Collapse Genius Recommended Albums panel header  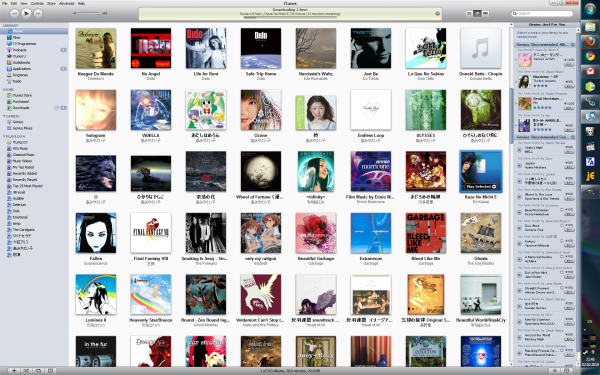coord(573,45)
